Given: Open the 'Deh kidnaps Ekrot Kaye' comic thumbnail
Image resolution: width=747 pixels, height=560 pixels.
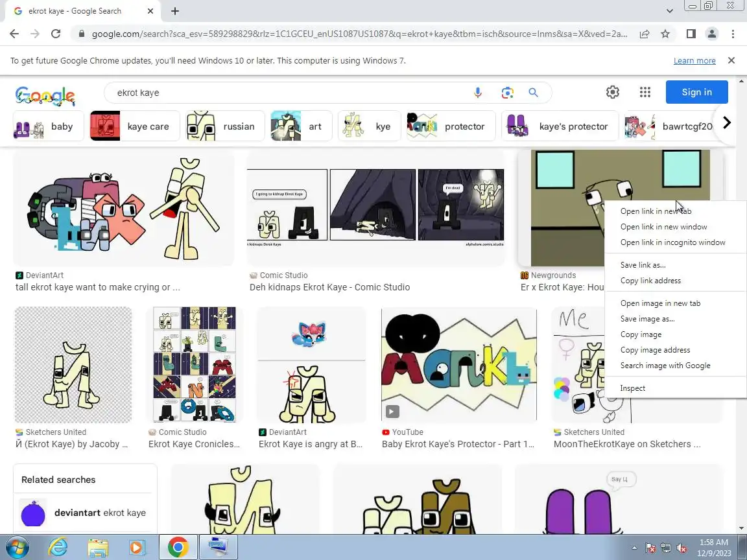Looking at the screenshot, I should [x=375, y=208].
